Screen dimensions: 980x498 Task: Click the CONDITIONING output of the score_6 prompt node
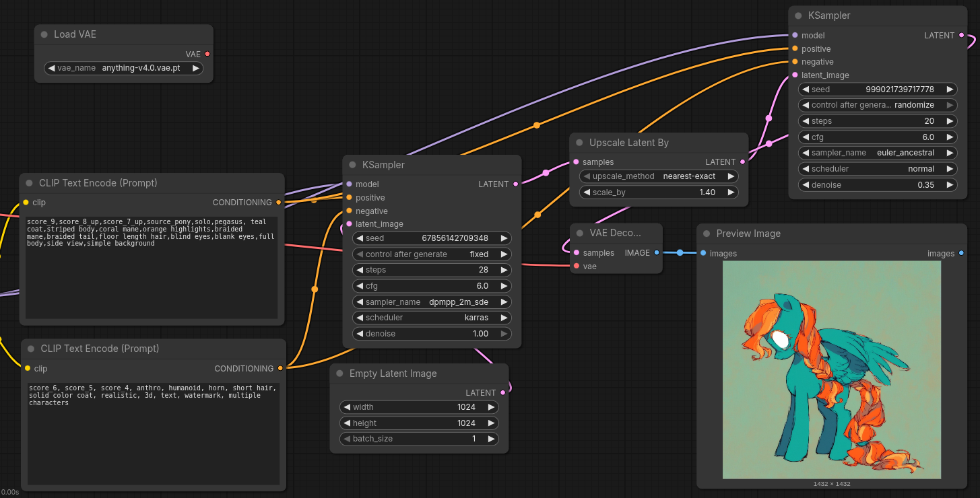[280, 368]
